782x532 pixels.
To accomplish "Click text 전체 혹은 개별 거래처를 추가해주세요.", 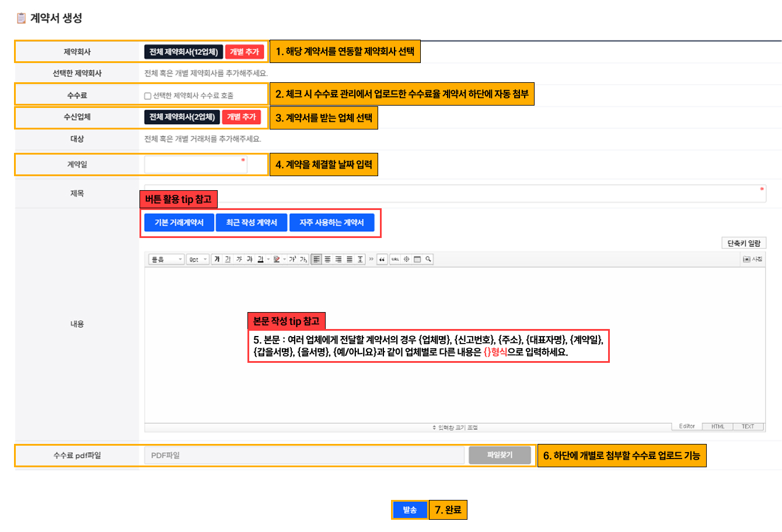I will 203,139.
